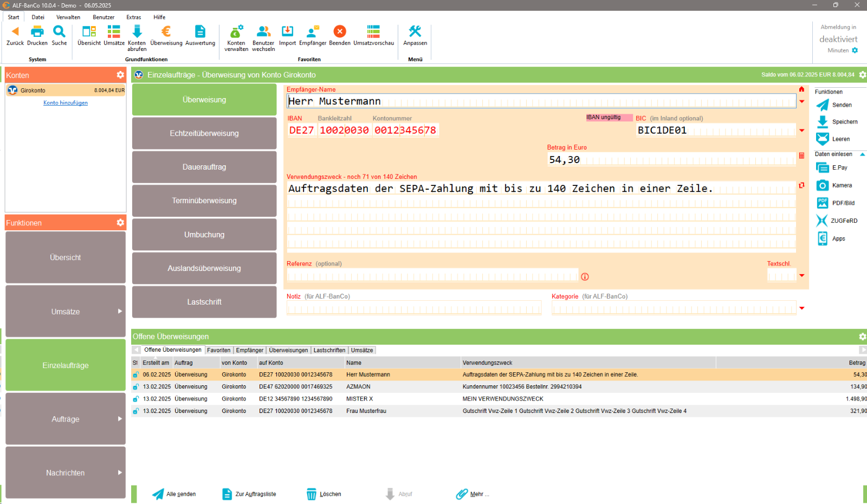Toggle the padlock on the MISTER X row
This screenshot has width=867, height=504.
tap(135, 398)
